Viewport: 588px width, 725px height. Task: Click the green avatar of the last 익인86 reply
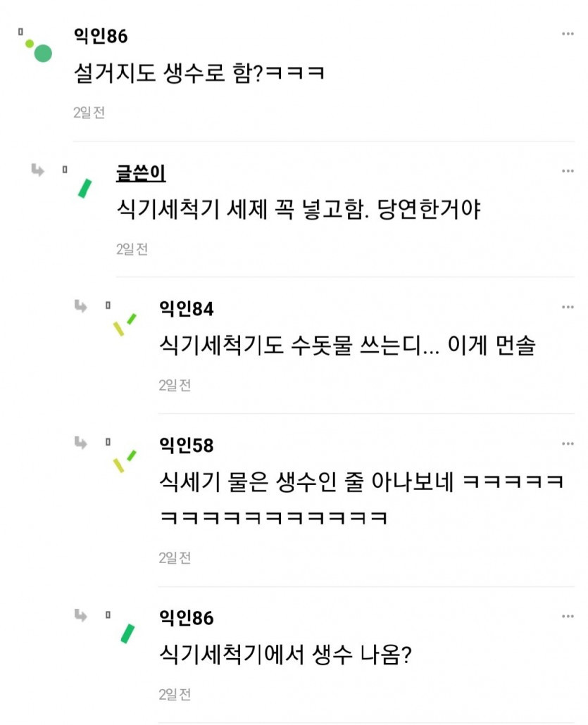click(127, 633)
